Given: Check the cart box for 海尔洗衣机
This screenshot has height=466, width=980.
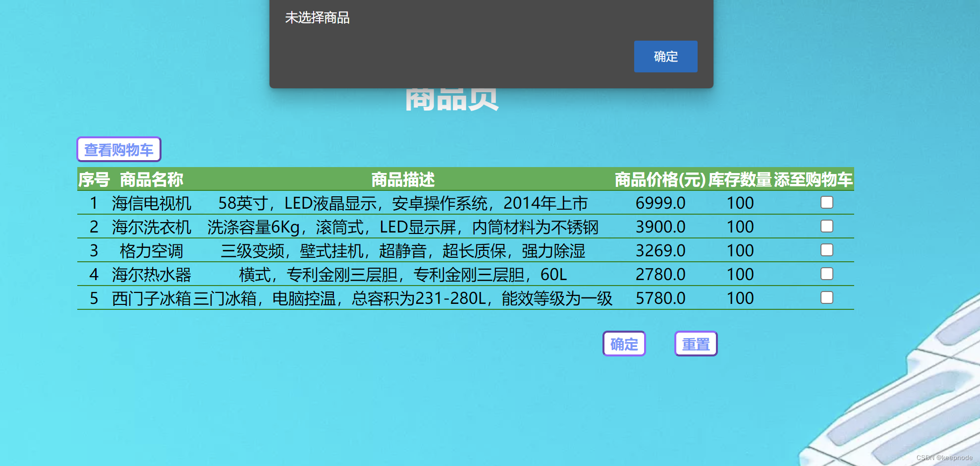Looking at the screenshot, I should click(x=827, y=226).
